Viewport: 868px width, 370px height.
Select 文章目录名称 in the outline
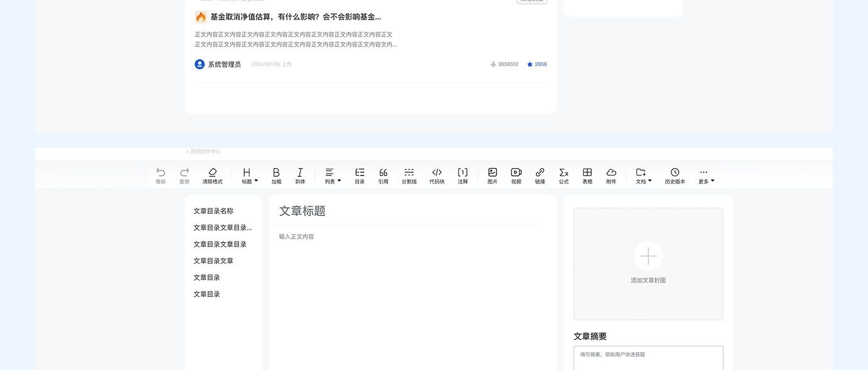coord(213,211)
